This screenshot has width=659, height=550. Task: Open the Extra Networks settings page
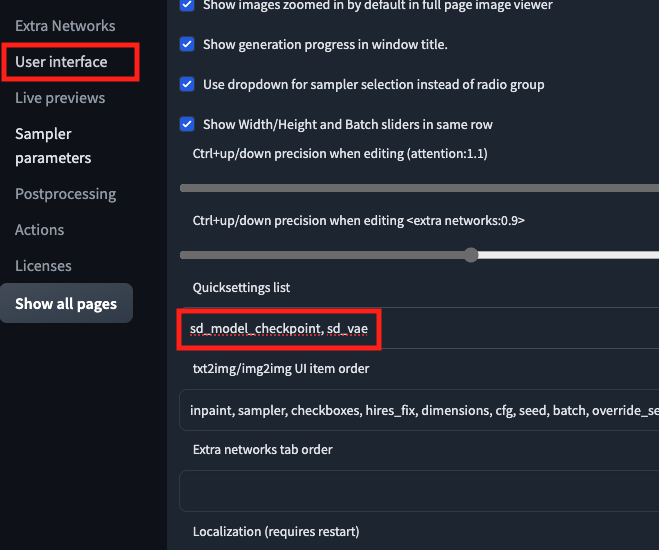(65, 26)
